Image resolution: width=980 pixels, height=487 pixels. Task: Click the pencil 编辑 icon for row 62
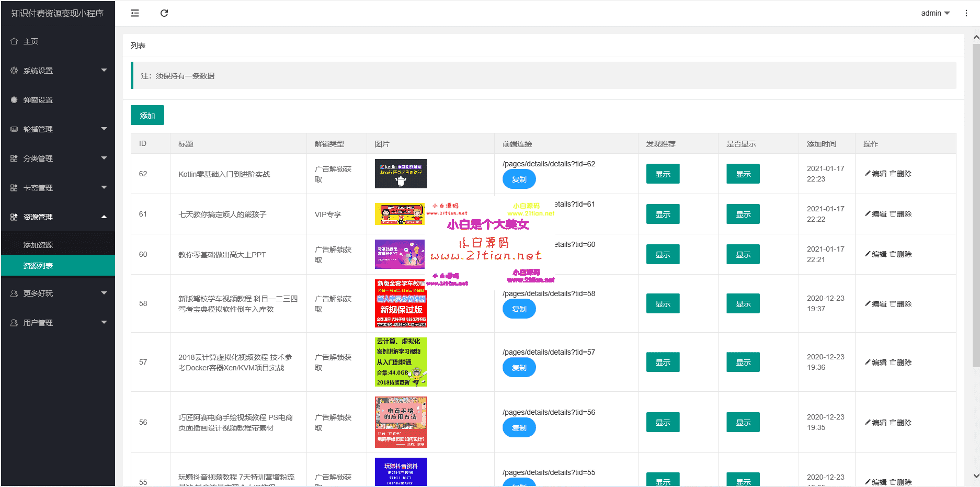click(868, 174)
